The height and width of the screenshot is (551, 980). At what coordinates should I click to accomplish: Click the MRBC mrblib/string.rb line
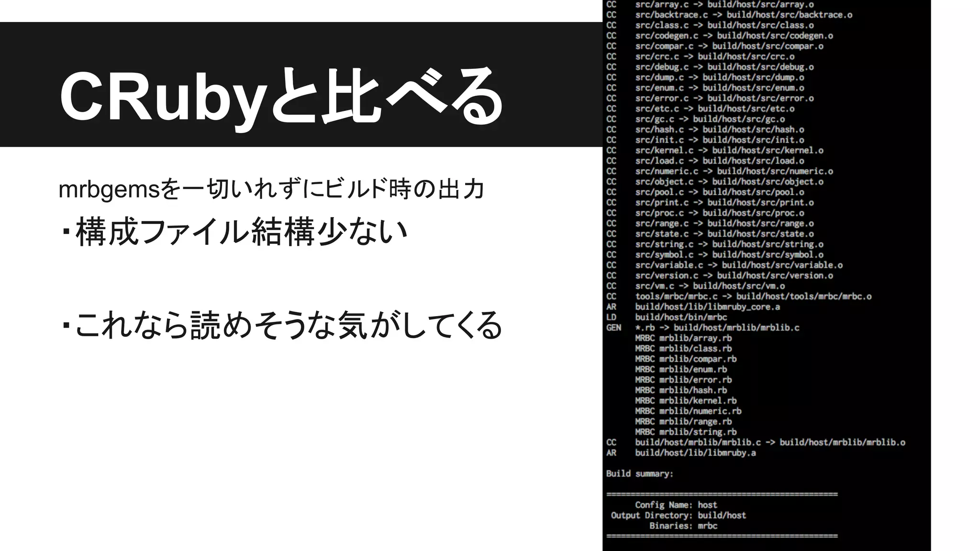pos(686,432)
